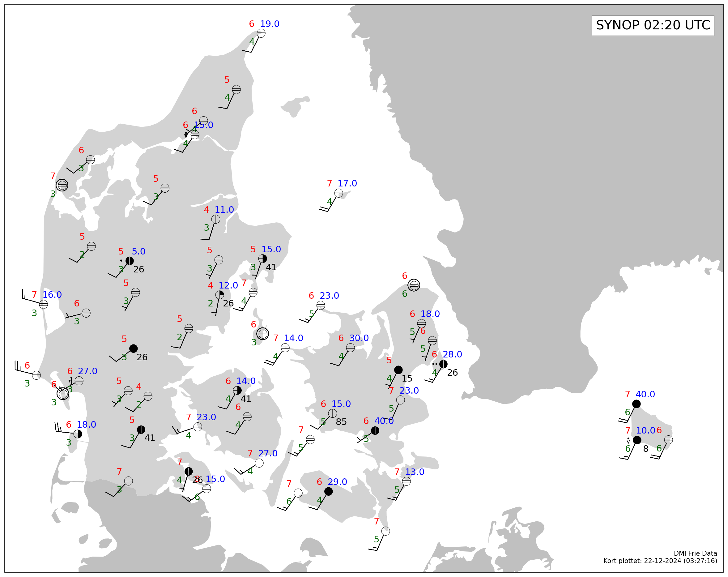Image resolution: width=728 pixels, height=577 pixels.
Task: Select the fully filled circle beside 40.0
Action: pyautogui.click(x=636, y=404)
